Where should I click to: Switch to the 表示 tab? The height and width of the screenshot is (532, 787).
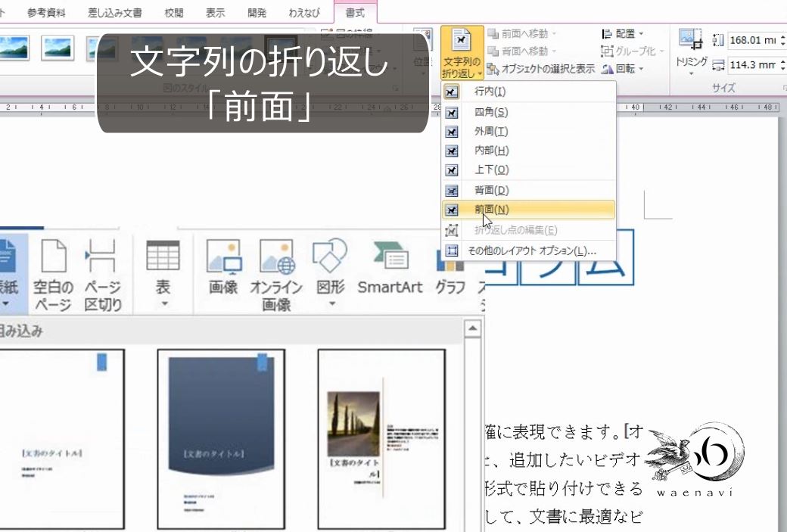[x=216, y=13]
